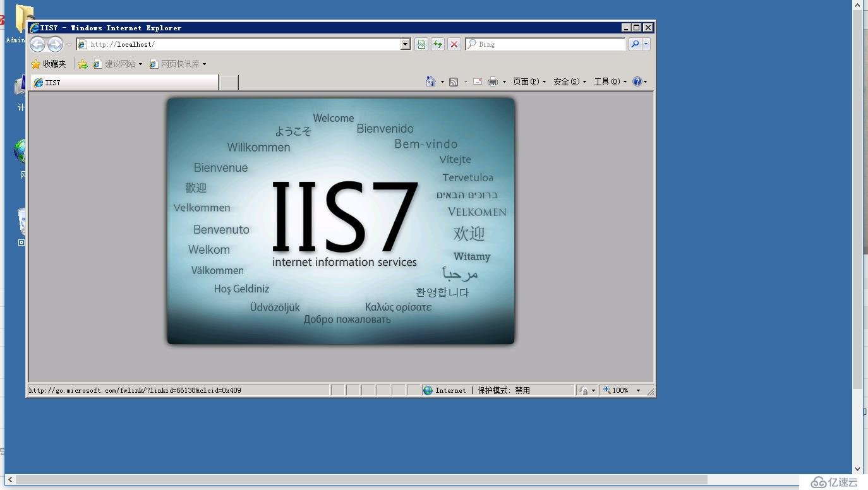Click the horizontal scrollbar of outer window

tap(361, 480)
